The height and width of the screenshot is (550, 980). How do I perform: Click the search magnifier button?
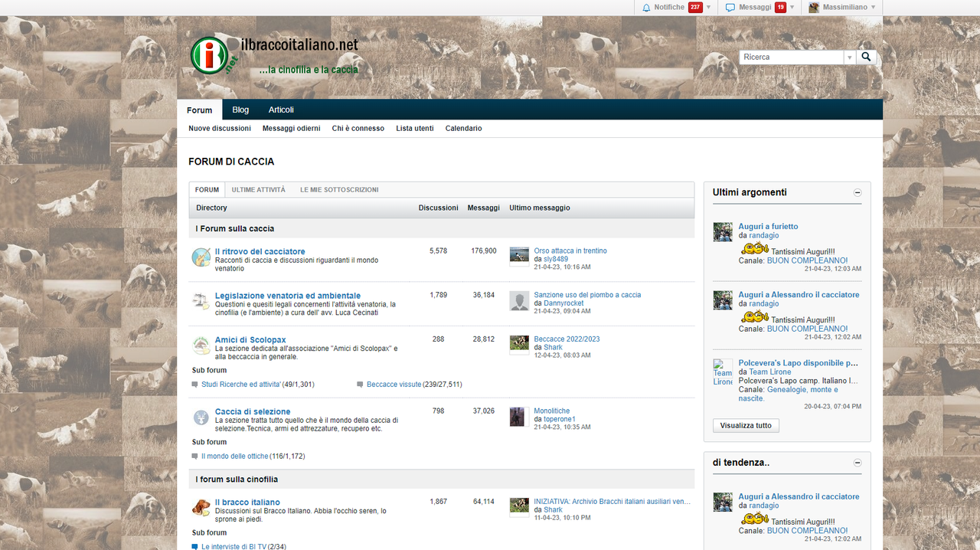[x=867, y=57]
